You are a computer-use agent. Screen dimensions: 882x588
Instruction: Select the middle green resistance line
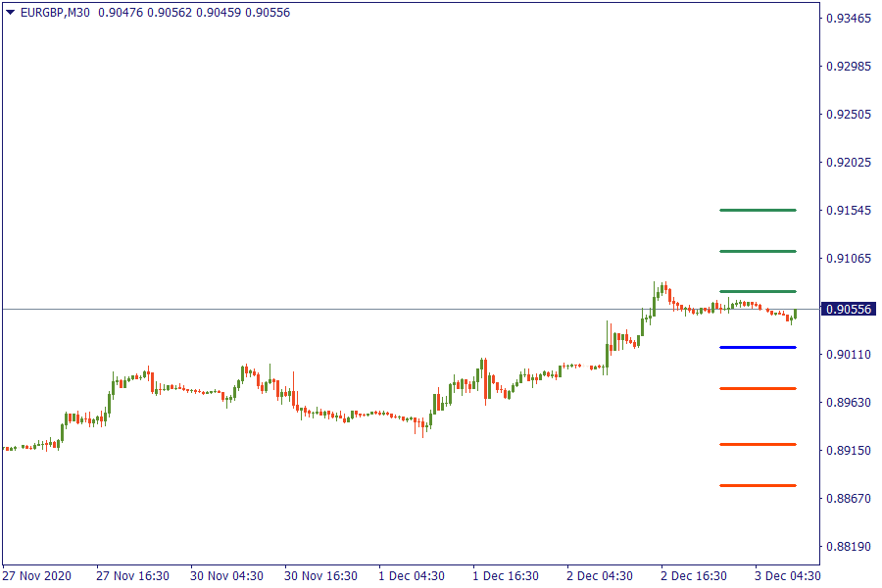pos(757,251)
